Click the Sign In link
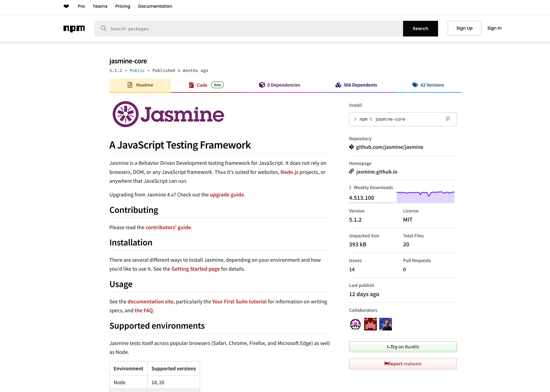 [494, 28]
